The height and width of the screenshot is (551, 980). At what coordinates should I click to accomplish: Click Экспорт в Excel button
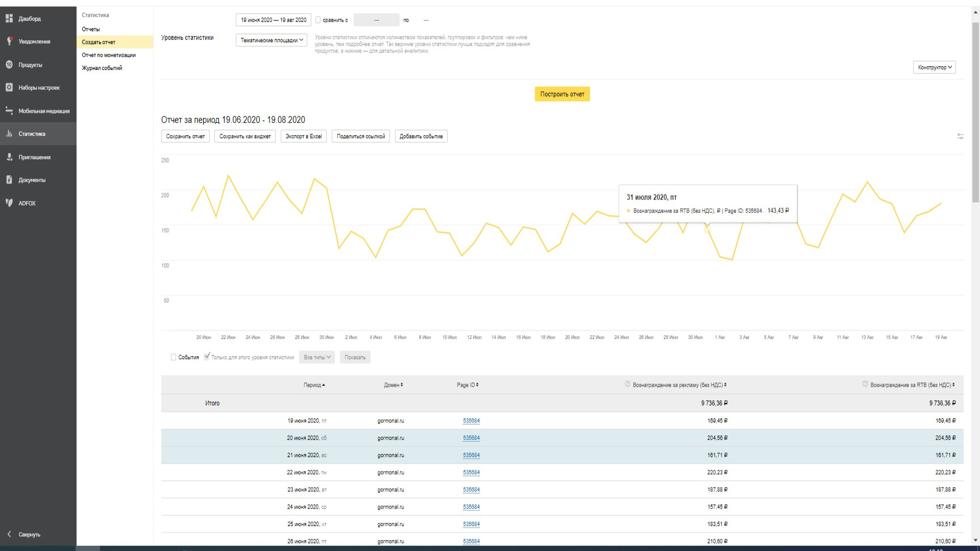303,136
